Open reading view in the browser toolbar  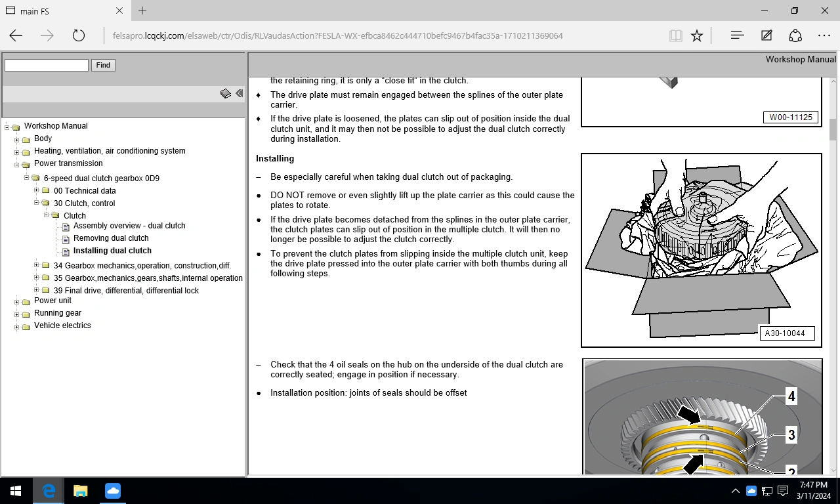click(x=675, y=35)
